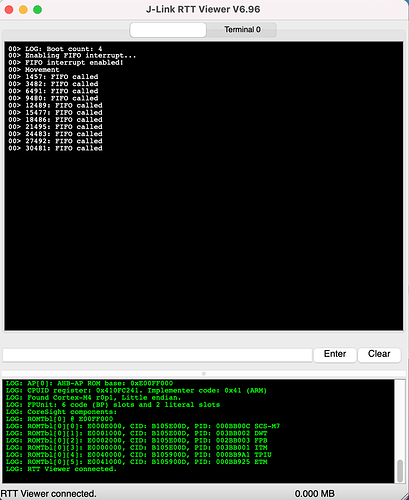Select the blank tab beside Terminal 0

(168, 30)
